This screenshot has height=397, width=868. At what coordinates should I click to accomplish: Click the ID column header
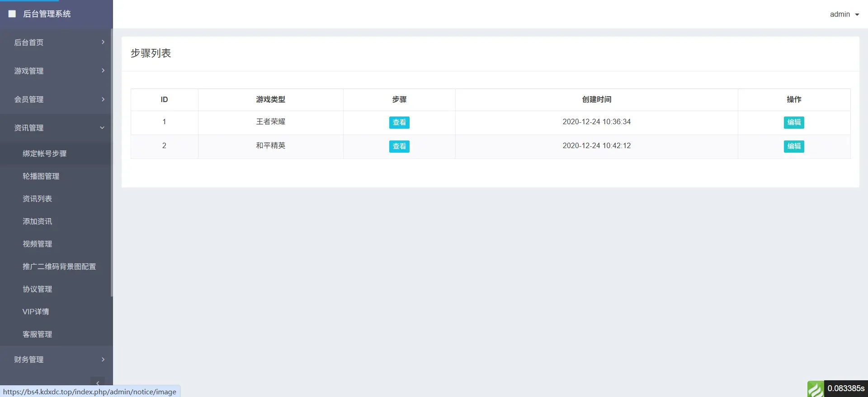click(164, 99)
